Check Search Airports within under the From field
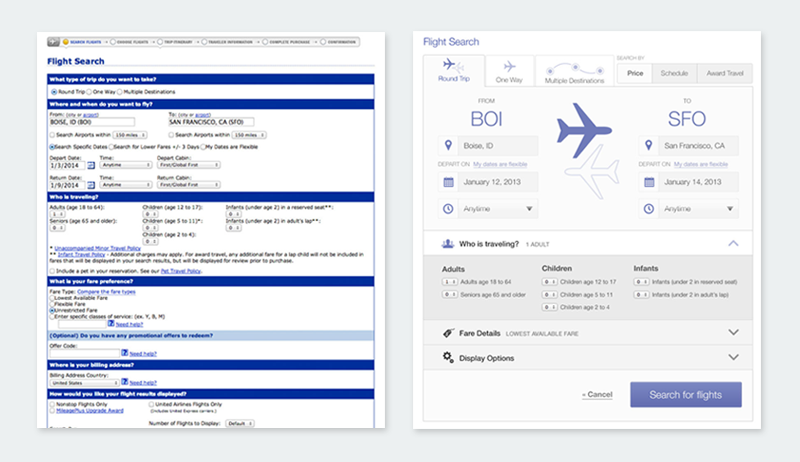This screenshot has height=462, width=800. [x=52, y=135]
